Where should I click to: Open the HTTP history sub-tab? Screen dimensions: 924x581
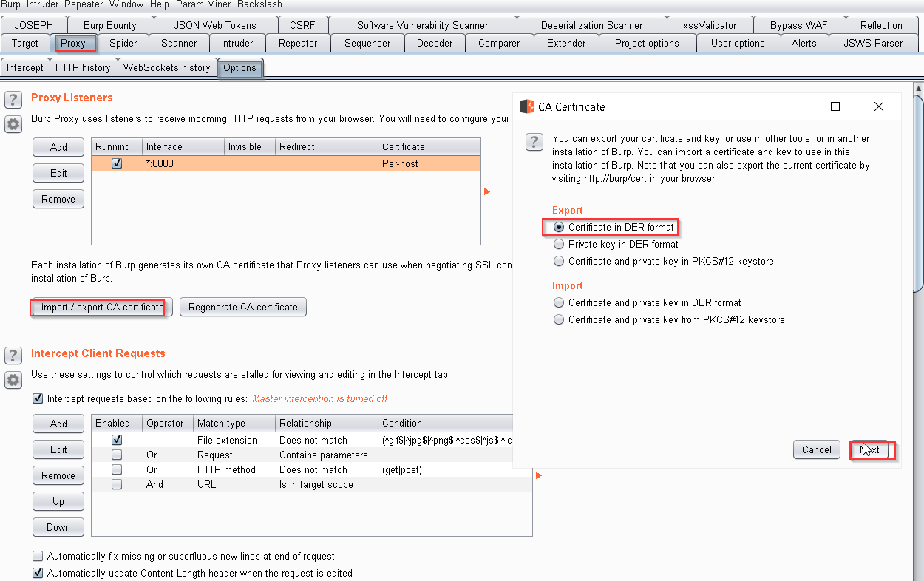pyautogui.click(x=83, y=67)
